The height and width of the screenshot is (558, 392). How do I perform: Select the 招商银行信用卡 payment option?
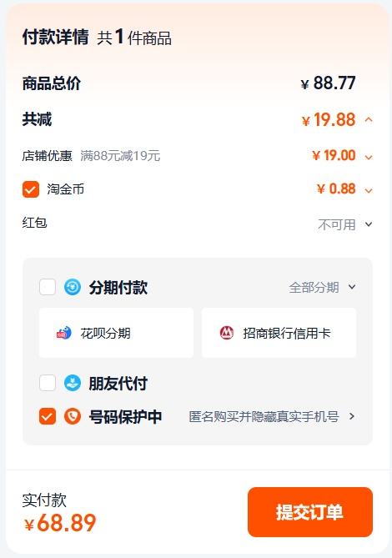pos(279,333)
